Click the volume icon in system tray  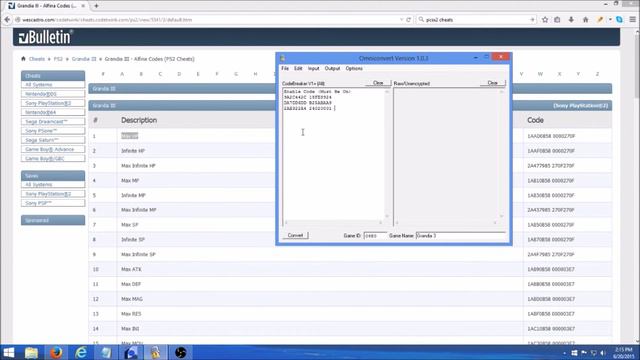click(602, 353)
